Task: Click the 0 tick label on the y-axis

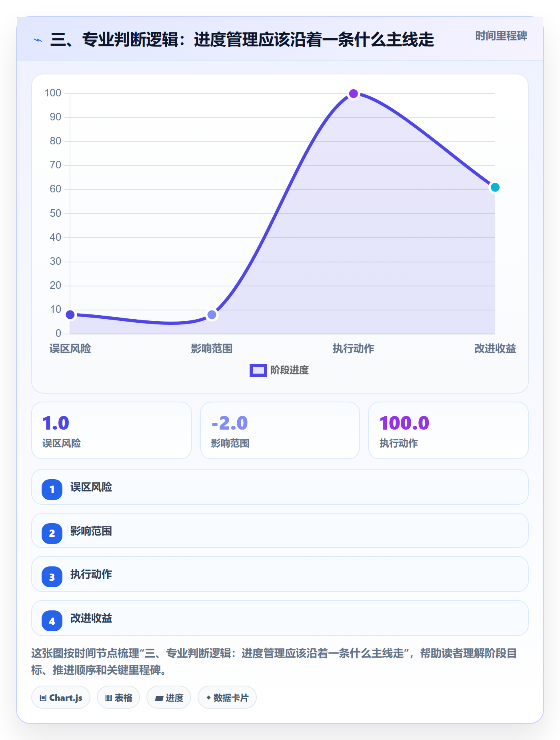Action: point(58,334)
